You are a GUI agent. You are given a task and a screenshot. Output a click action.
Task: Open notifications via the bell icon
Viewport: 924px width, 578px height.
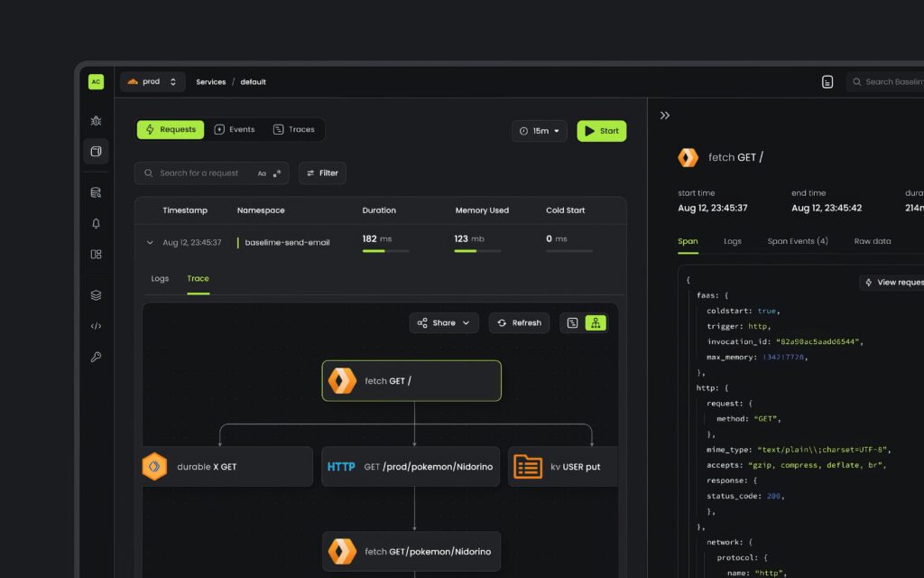[x=96, y=223]
